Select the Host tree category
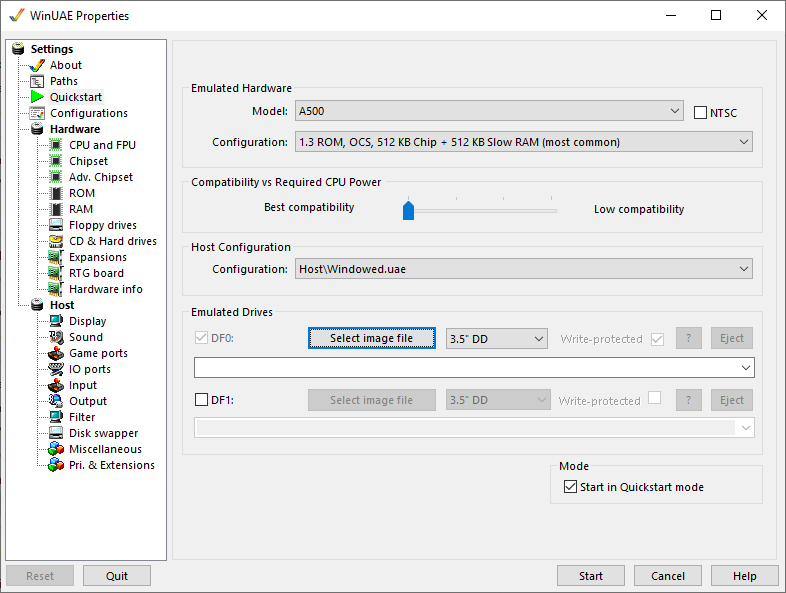The image size is (786, 593). pos(62,305)
